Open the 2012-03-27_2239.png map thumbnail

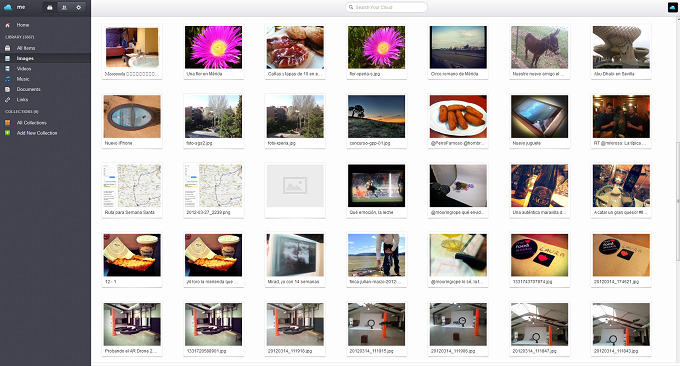pyautogui.click(x=213, y=186)
